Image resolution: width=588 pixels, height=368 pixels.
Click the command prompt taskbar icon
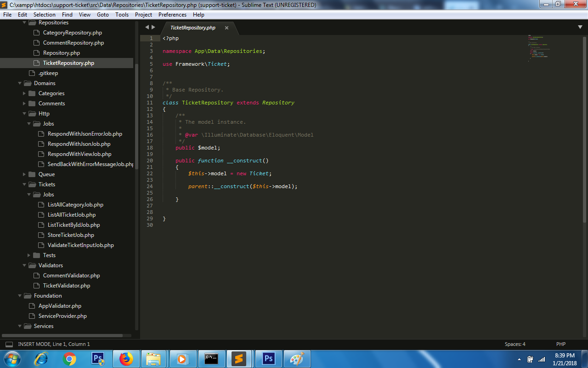click(211, 359)
